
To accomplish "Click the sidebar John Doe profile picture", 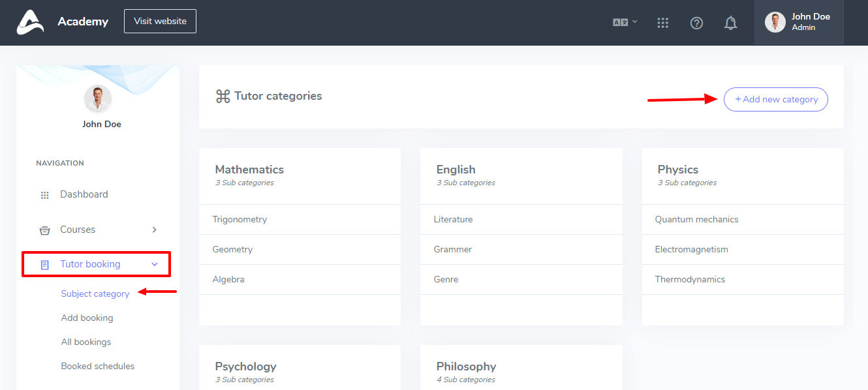I will (x=98, y=99).
